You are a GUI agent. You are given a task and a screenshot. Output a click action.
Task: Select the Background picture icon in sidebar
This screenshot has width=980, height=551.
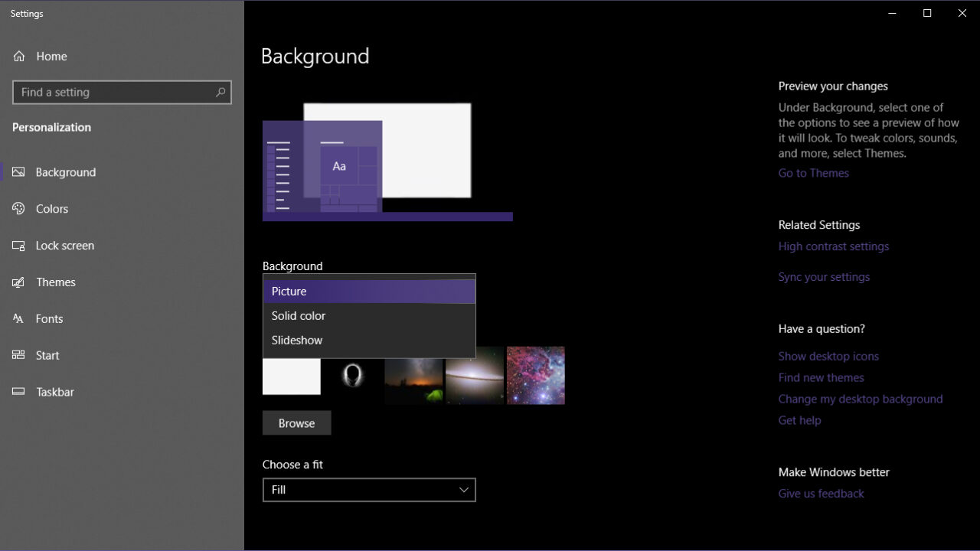[18, 171]
